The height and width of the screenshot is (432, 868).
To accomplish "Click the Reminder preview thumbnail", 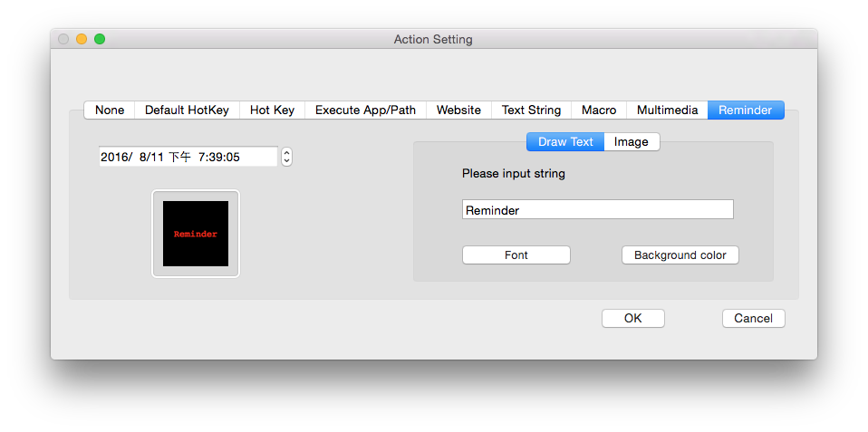I will coord(196,234).
